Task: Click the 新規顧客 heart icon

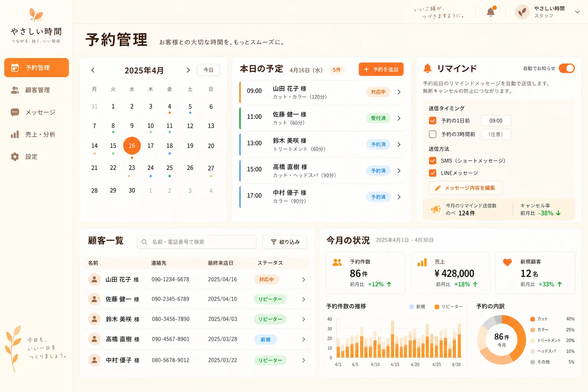Action: (x=507, y=262)
